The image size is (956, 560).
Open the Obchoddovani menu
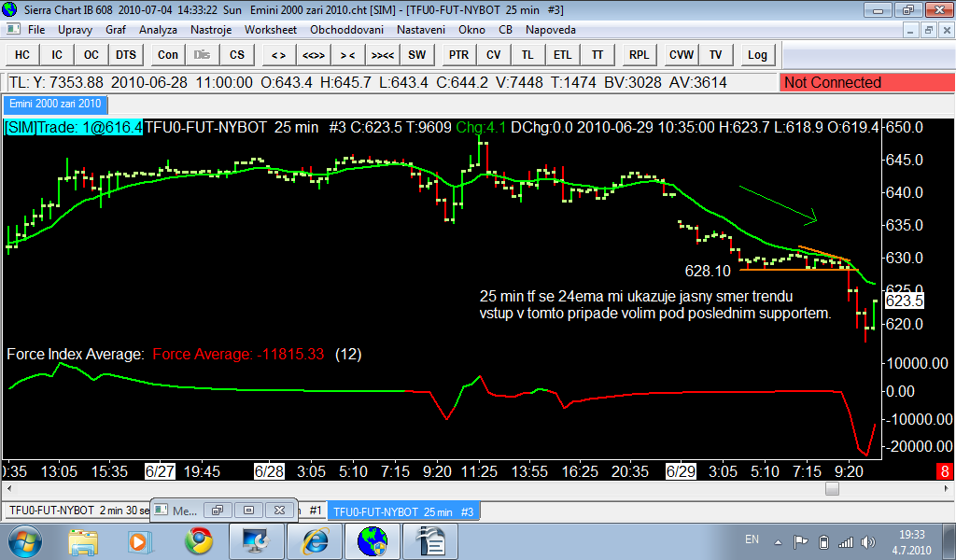tap(346, 30)
